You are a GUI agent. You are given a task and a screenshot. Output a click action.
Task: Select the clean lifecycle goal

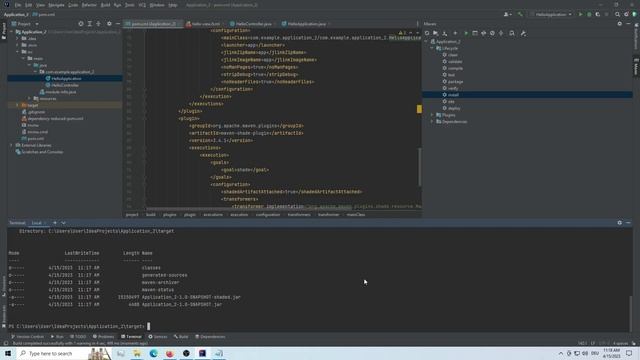[x=453, y=55]
